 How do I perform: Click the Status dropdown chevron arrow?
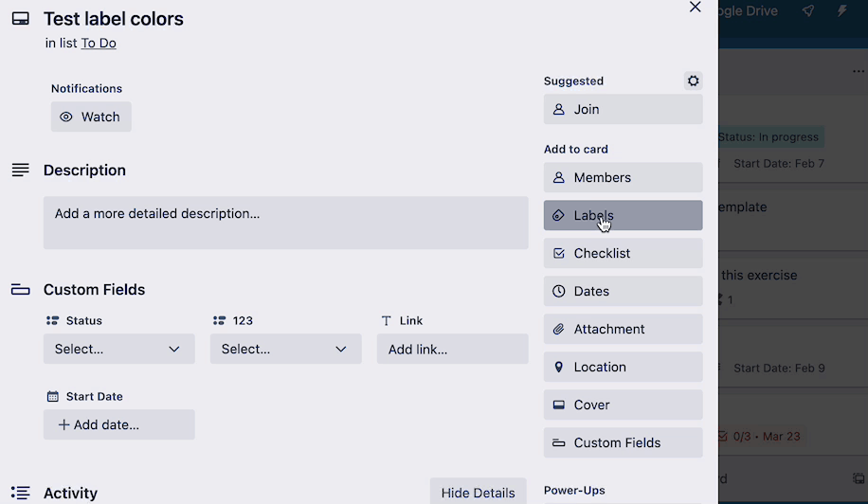click(173, 349)
